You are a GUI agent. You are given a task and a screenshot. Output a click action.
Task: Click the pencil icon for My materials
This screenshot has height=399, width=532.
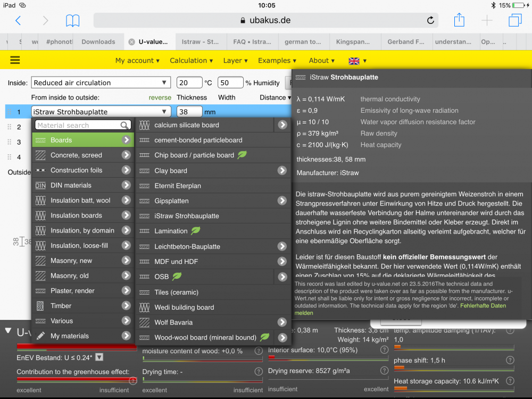click(x=40, y=336)
